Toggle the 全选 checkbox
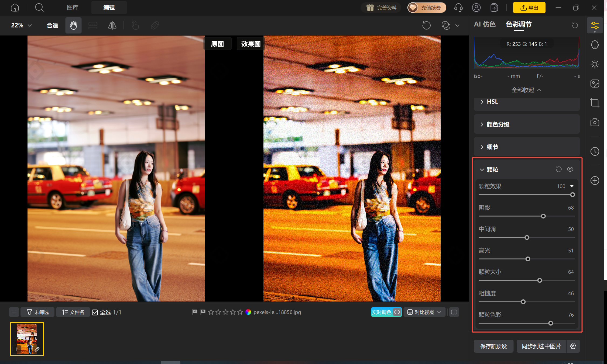This screenshot has width=607, height=364. [x=95, y=312]
